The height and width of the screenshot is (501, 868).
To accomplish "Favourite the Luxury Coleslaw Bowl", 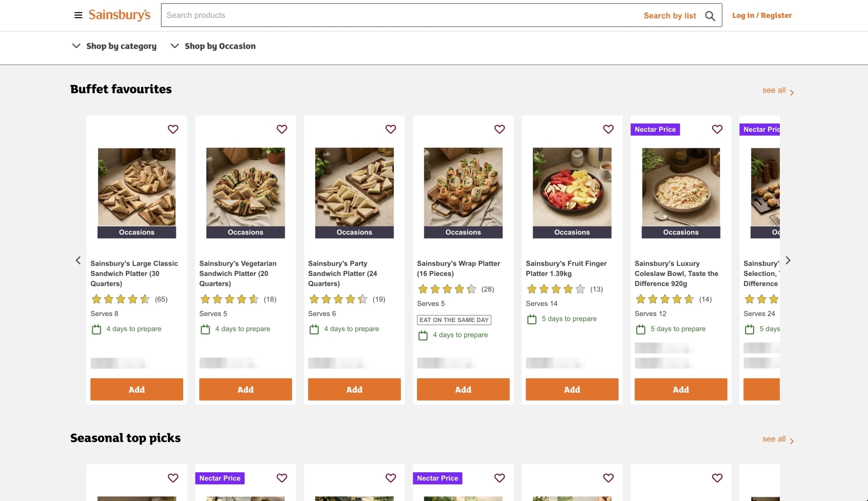I will click(x=717, y=129).
